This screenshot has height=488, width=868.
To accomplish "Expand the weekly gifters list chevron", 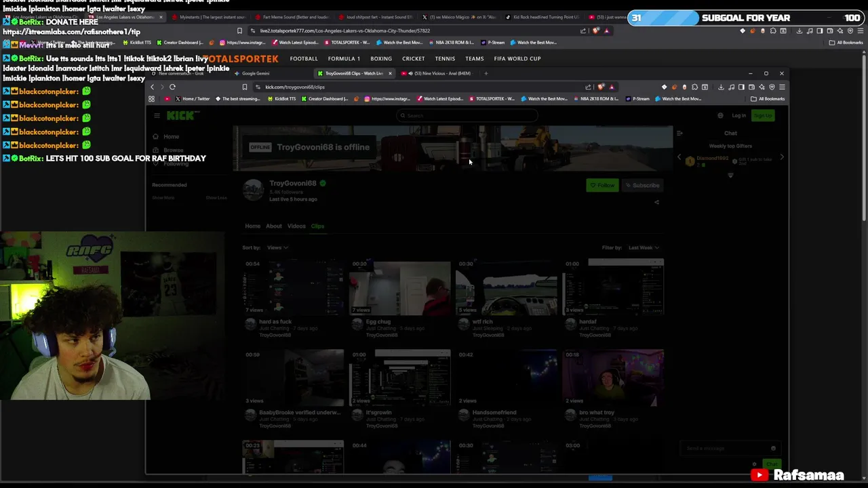I will [730, 176].
